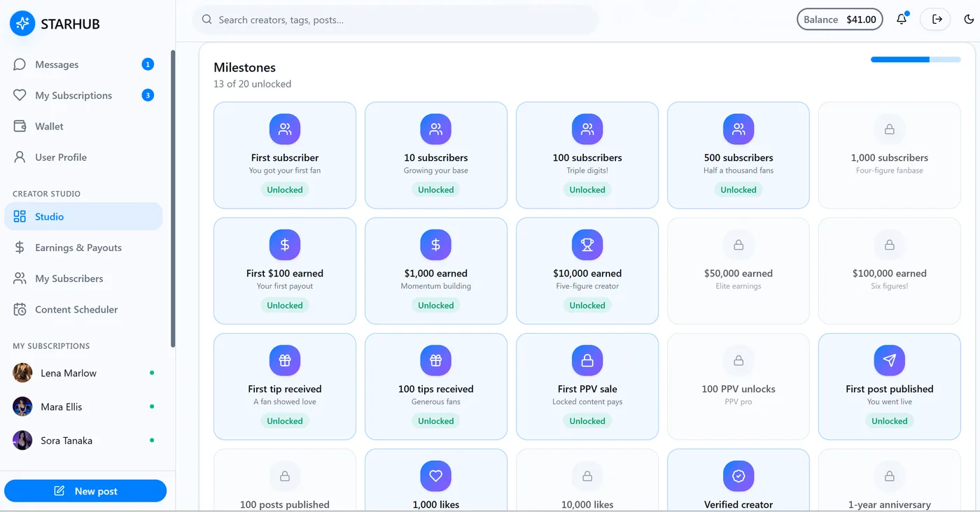The image size is (980, 512).
Task: Click the My Subscriptions badge showing 3
Action: coord(148,95)
